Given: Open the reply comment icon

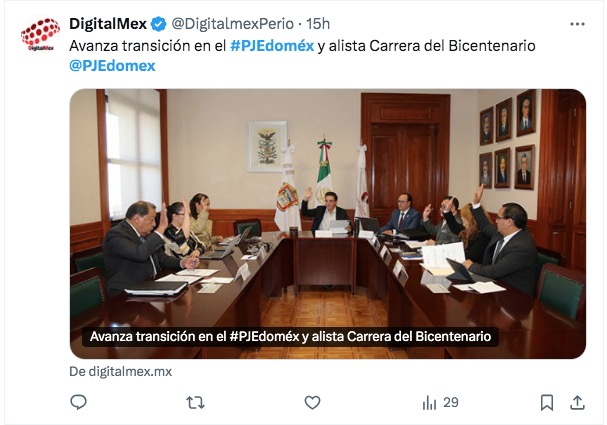Looking at the screenshot, I should tap(78, 402).
